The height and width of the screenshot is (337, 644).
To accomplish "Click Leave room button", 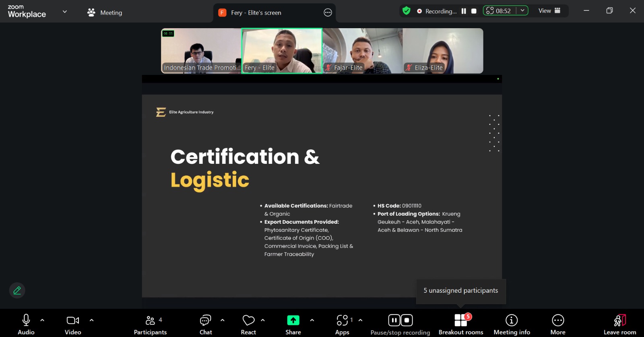I will (619, 324).
